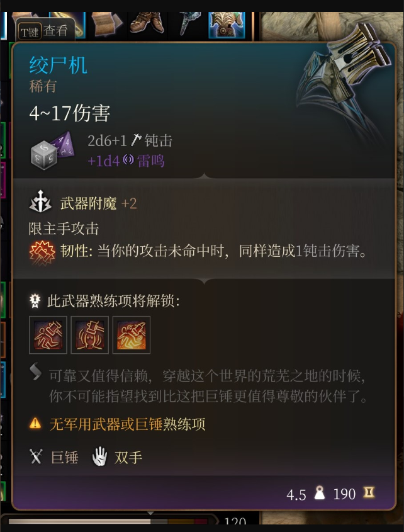Click the 无军用武器或巨锤熟练项 warning text
Viewport: 404px width, 532px height.
(x=127, y=424)
